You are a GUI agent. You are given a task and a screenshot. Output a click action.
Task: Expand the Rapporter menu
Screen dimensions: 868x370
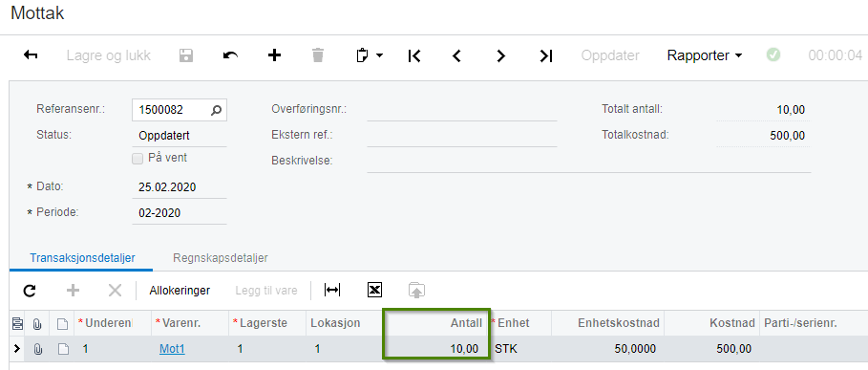pos(705,55)
